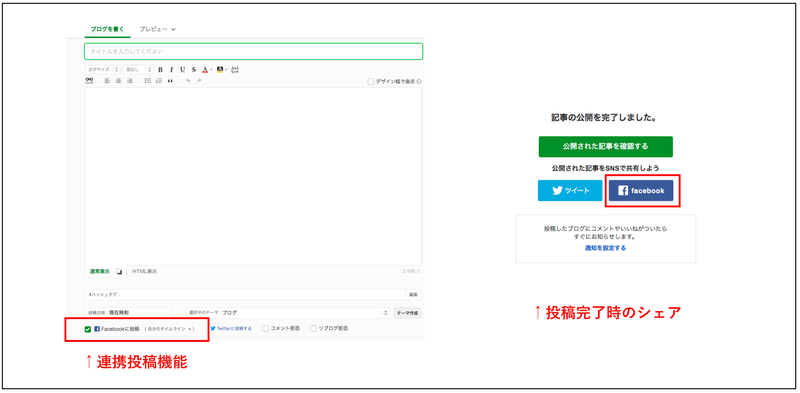
Task: Click the 公開された記事を確認する button
Action: [x=606, y=146]
